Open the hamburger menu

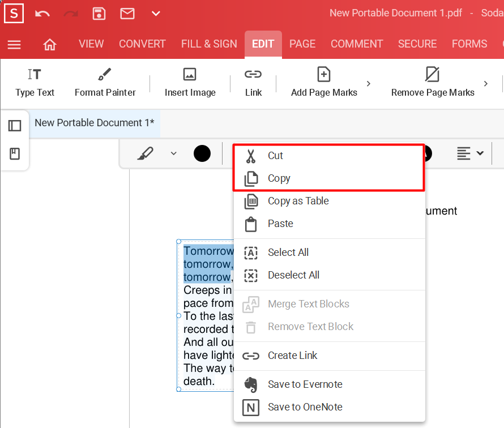point(14,44)
